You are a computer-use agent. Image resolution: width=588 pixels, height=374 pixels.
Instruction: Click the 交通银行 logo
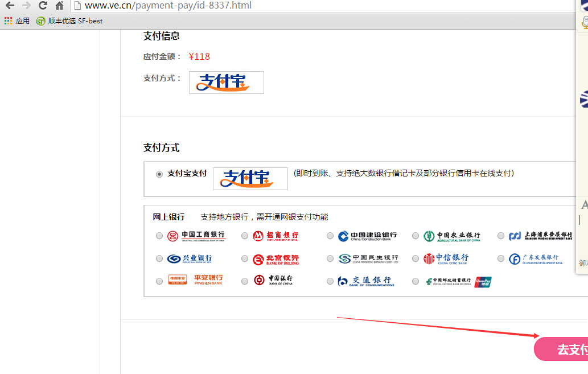tap(366, 281)
